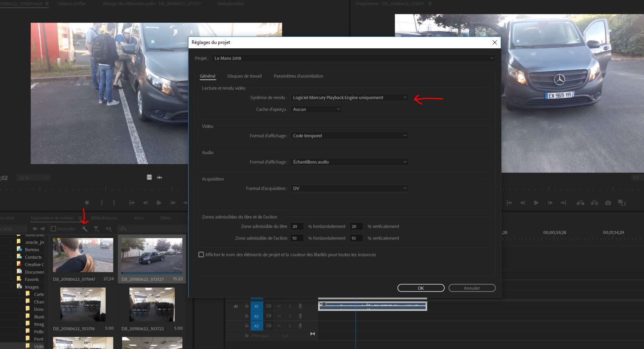Click the Lift button in Program monitor

pyautogui.click(x=580, y=203)
